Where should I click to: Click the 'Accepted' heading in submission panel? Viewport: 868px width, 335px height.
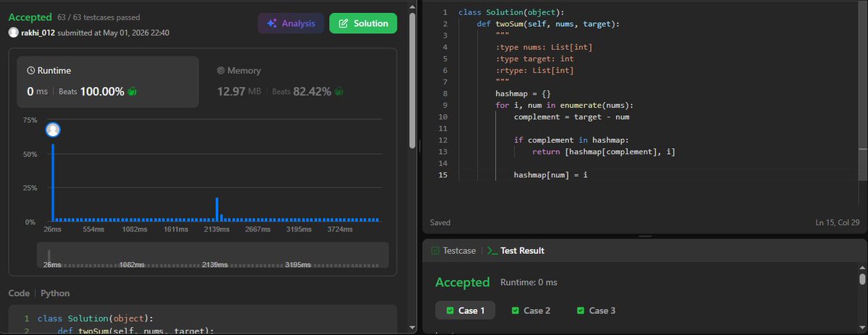coord(30,17)
